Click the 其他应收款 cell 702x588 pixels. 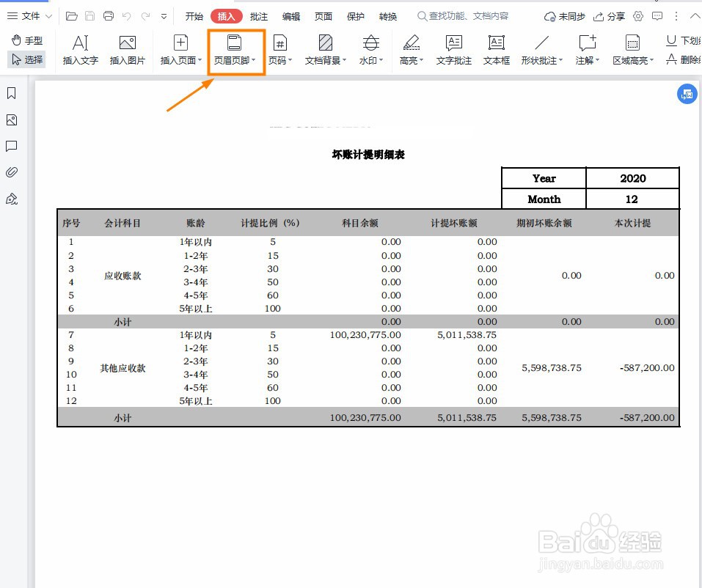tap(123, 368)
